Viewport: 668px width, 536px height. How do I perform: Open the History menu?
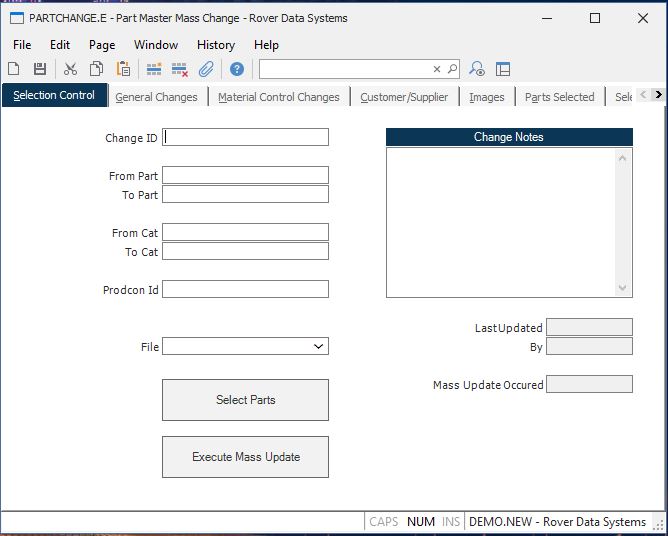point(215,45)
